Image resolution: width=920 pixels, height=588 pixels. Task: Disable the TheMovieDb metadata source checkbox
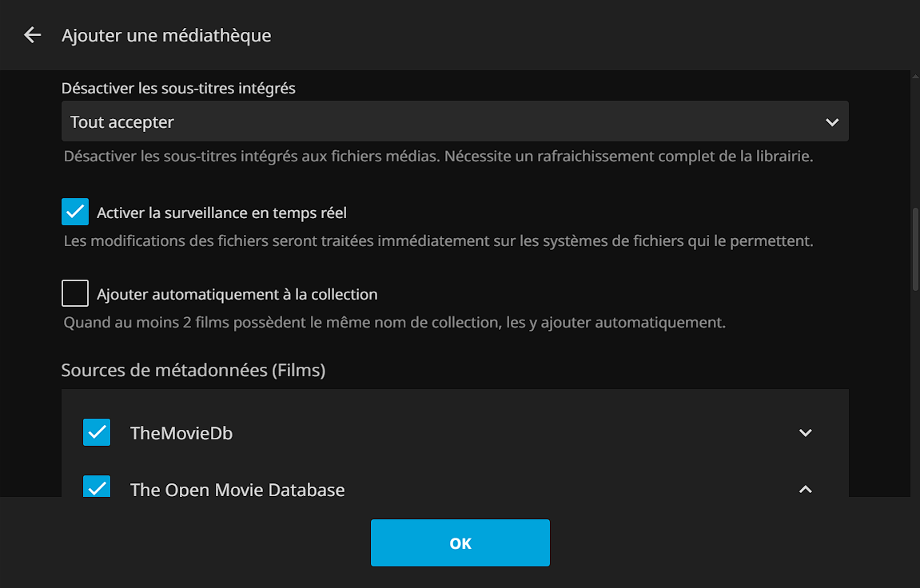[97, 433]
